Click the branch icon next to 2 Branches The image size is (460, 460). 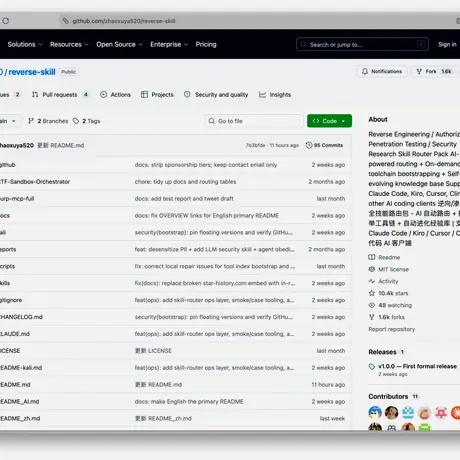[x=31, y=121]
